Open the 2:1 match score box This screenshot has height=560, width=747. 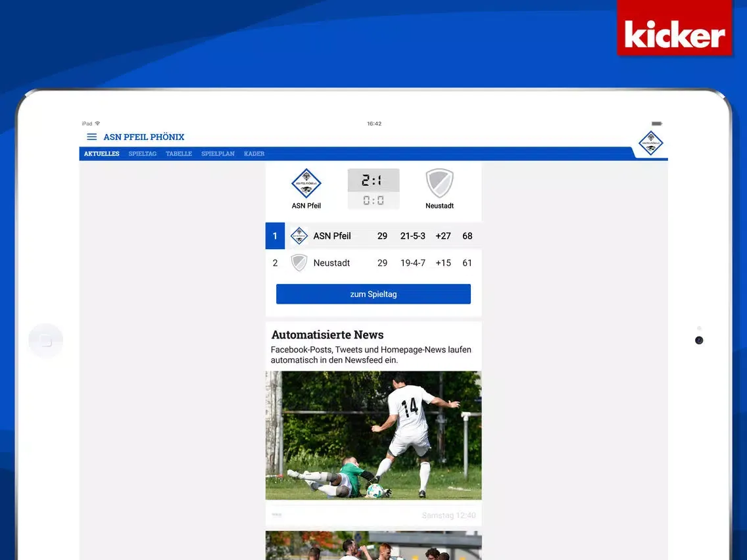tap(373, 180)
